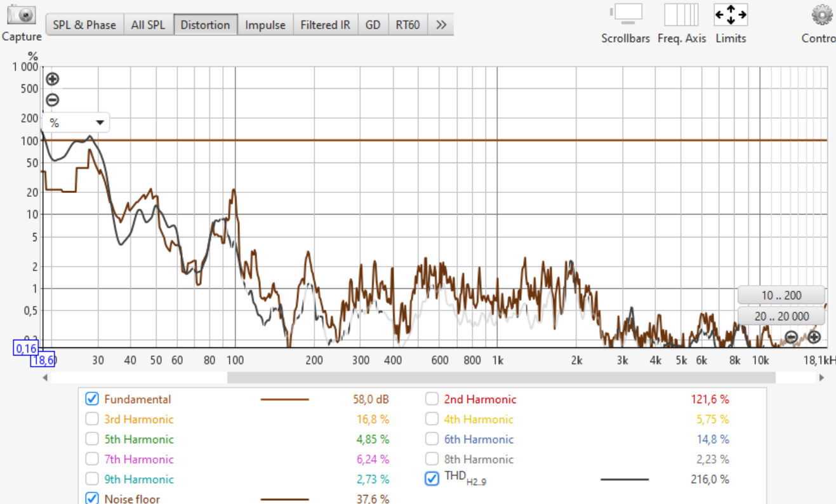836x504 pixels.
Task: Enable the 5th Harmonic checkbox
Action: [x=92, y=439]
